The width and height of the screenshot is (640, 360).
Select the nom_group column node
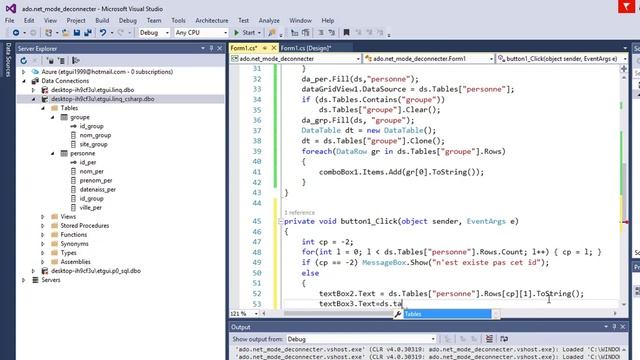[x=95, y=135]
